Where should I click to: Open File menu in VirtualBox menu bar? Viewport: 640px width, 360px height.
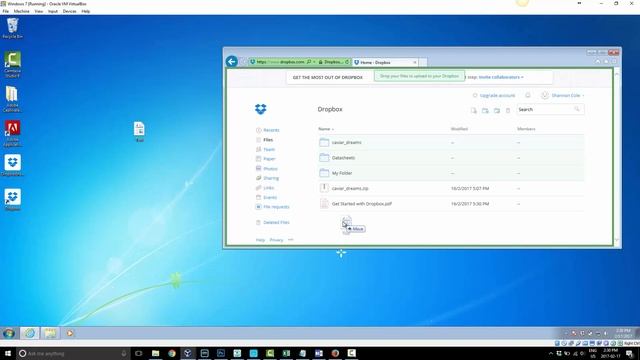click(6, 11)
